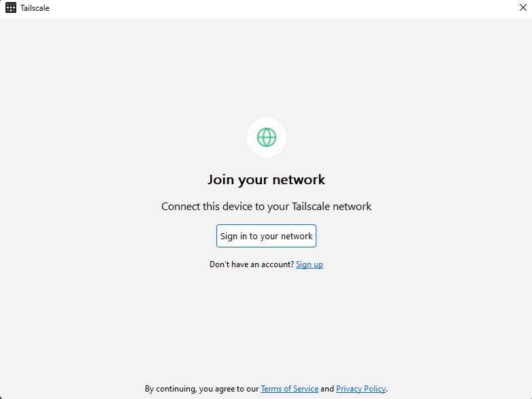Screen dimensions: 532x399
Task: Click the word 'and' between the footer links
Action: tap(327, 389)
